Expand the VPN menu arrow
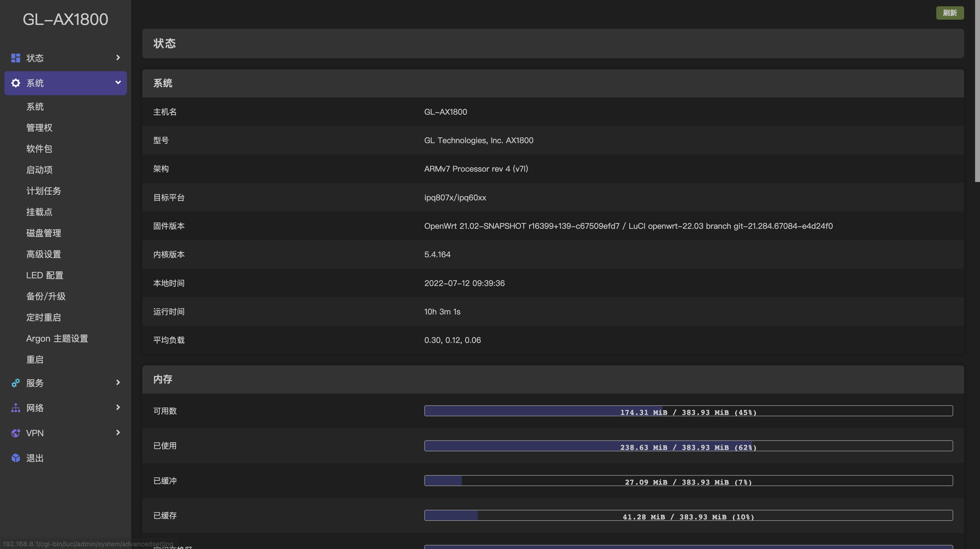 point(118,433)
